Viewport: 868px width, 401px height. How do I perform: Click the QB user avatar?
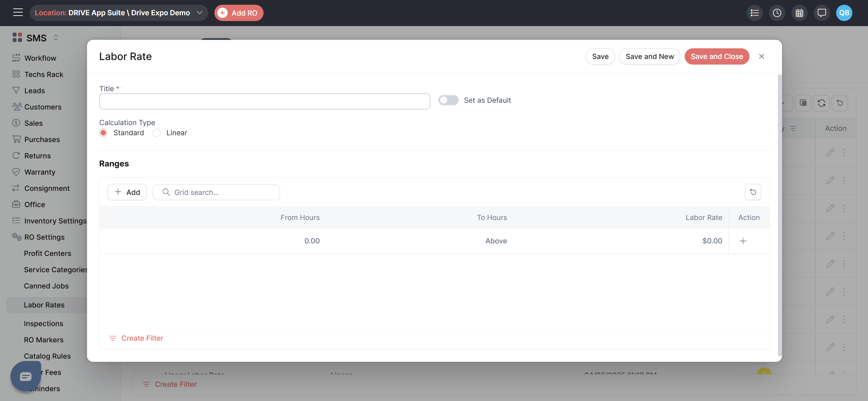(844, 13)
